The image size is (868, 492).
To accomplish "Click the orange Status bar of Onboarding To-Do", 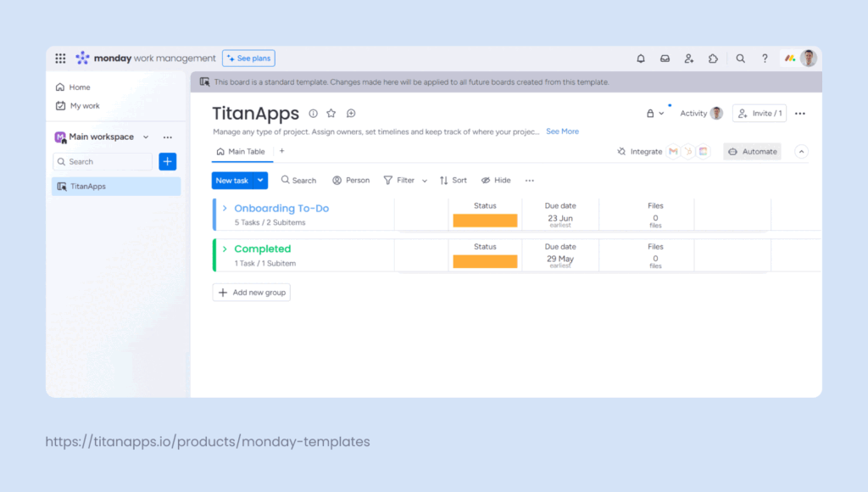I will [x=485, y=221].
